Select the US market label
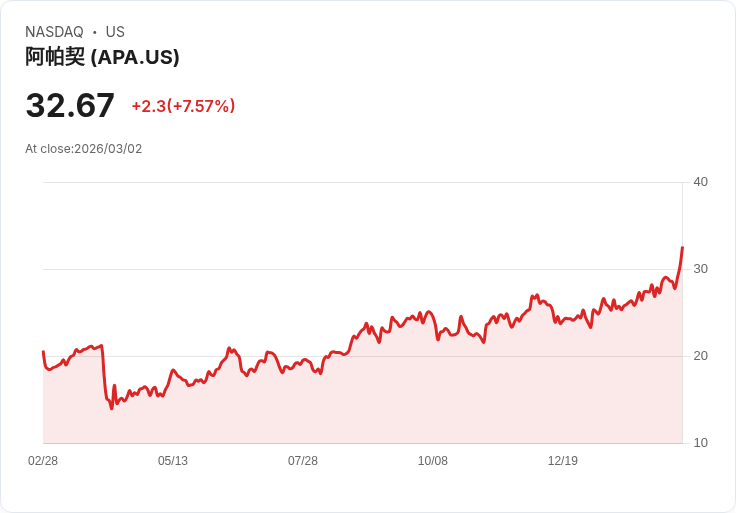Viewport: 736px width, 513px height. pos(115,32)
